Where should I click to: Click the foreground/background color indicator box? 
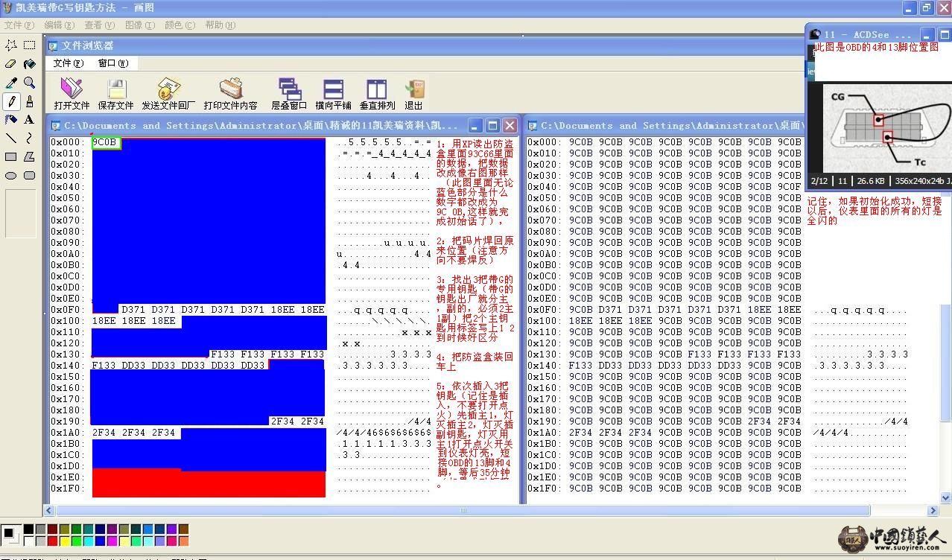click(11, 535)
